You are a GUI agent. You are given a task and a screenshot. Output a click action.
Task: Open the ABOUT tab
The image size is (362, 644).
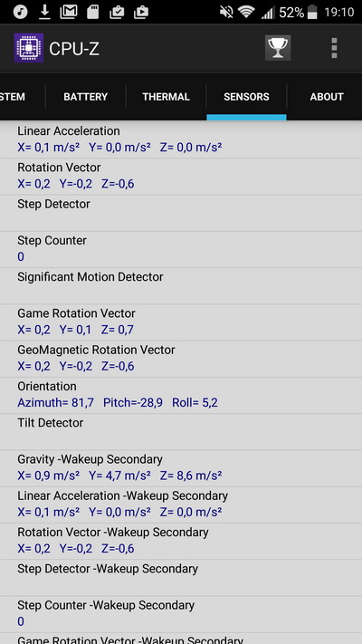point(327,97)
